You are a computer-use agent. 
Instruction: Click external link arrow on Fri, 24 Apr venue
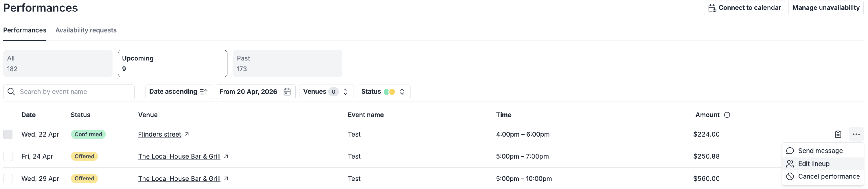tap(226, 156)
